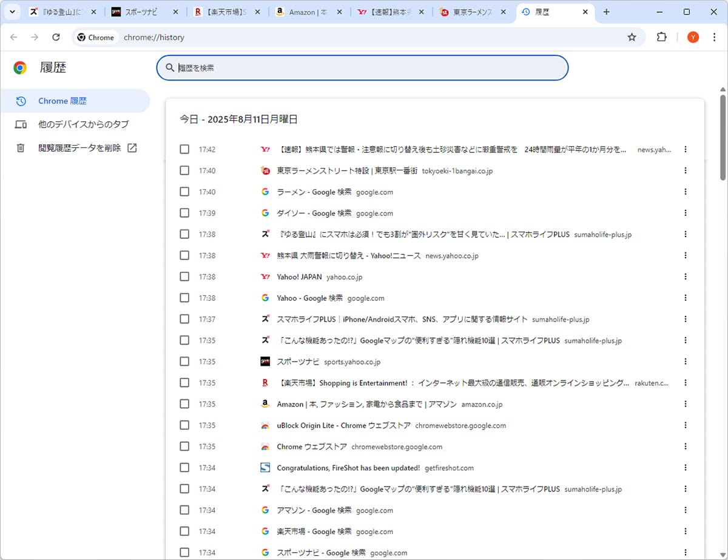Image resolution: width=728 pixels, height=560 pixels.
Task: Select the 17:42 熊本県 速報 entry checkbox
Action: 184,149
